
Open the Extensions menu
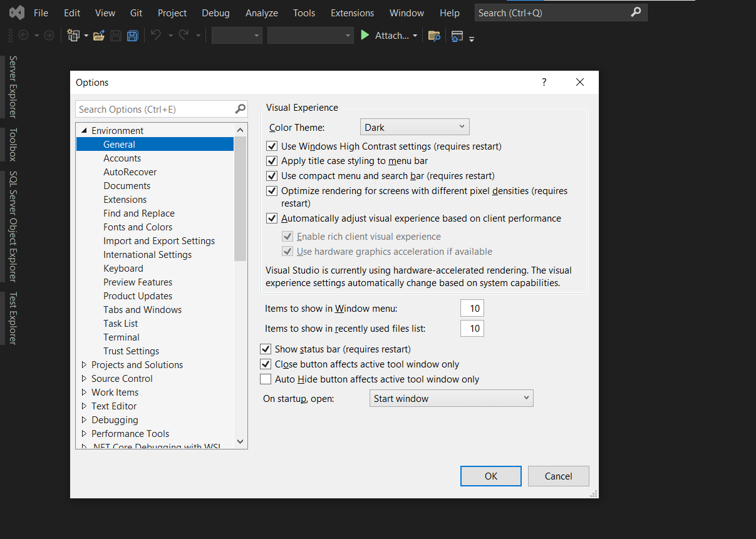[x=352, y=13]
